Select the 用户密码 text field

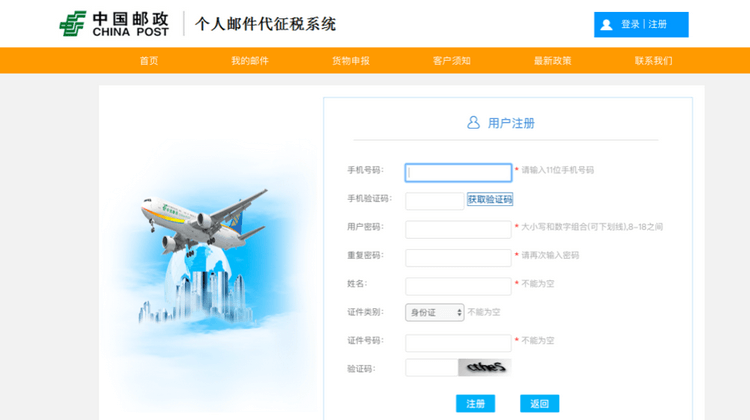(458, 229)
